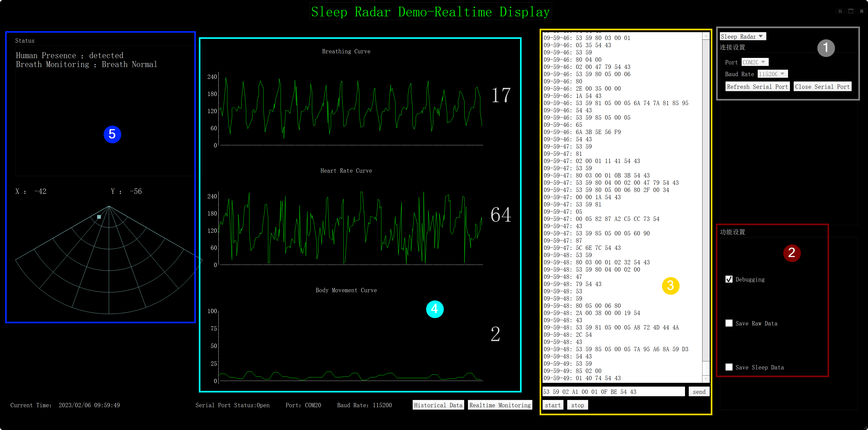Click the radar target square marker

(99, 217)
